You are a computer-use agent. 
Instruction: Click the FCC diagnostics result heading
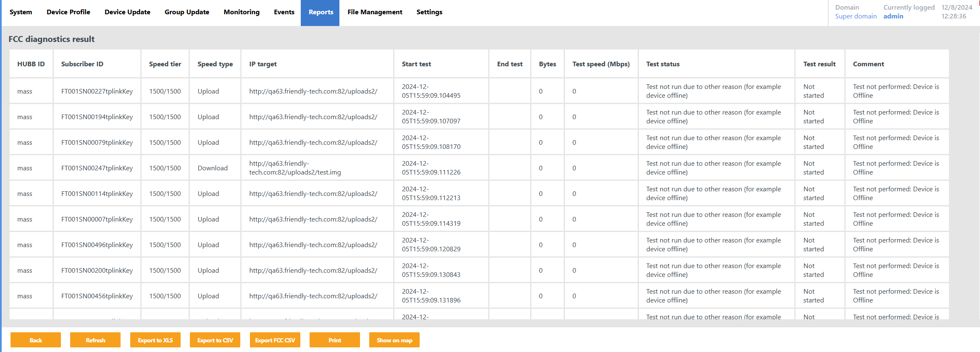click(x=51, y=39)
